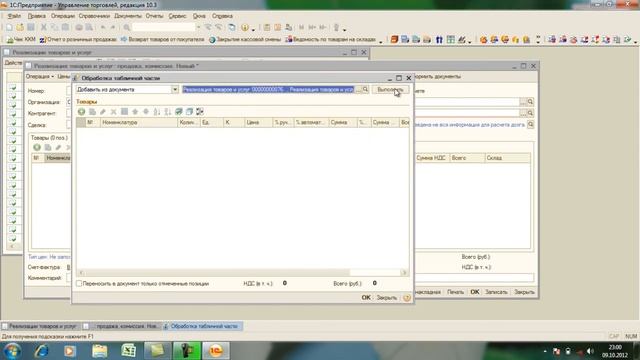This screenshot has height=360, width=640.
Task: Open the Отчеты menu
Action: [154, 16]
